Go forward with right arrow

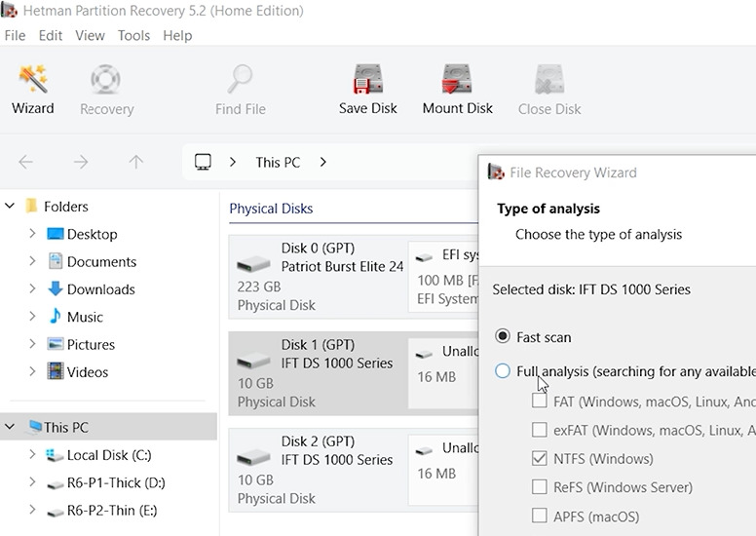pyautogui.click(x=81, y=162)
